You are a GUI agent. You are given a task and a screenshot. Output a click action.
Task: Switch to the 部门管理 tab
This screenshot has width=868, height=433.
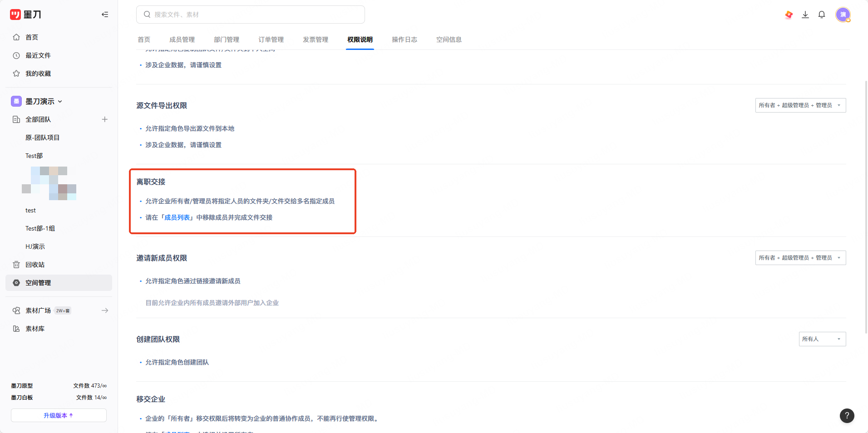point(227,39)
